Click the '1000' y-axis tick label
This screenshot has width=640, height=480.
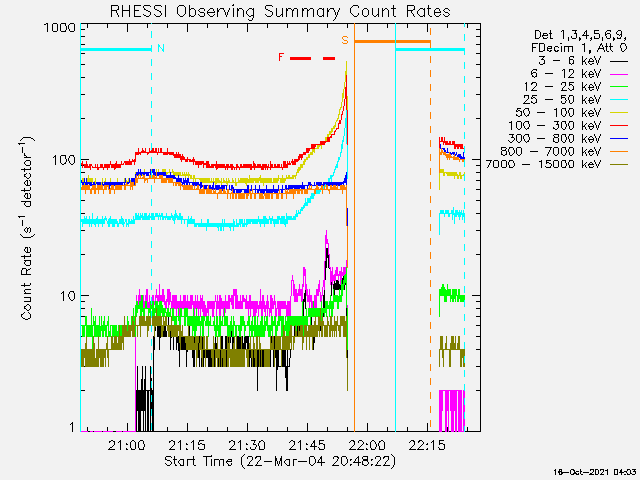[x=60, y=28]
